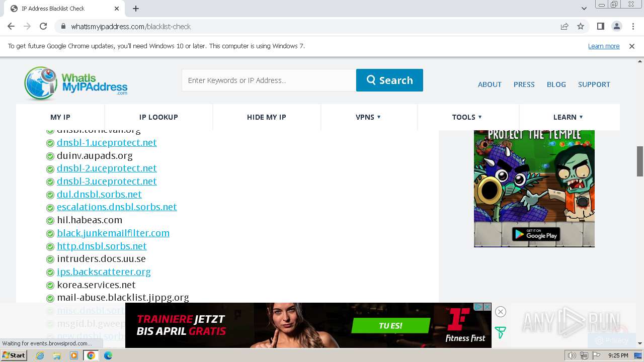Open dnsbl-1.uceprotect.net link
Screen dimensions: 644x362
coord(107,143)
